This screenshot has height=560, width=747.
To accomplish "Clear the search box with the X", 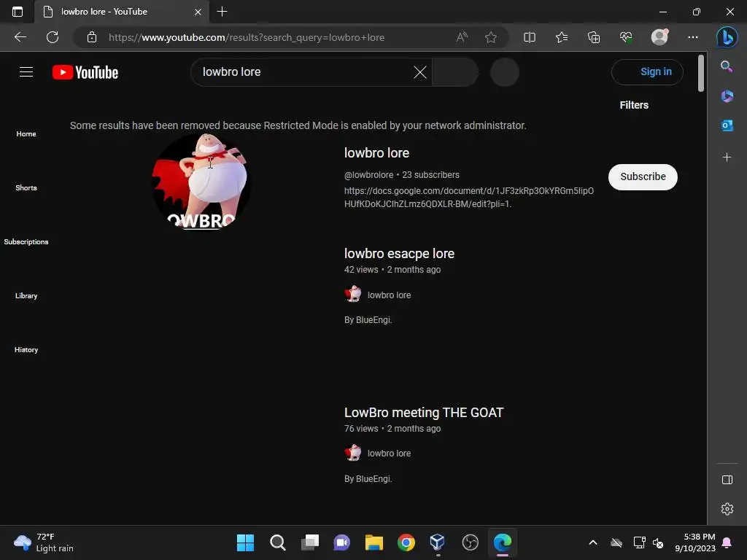I will (419, 72).
